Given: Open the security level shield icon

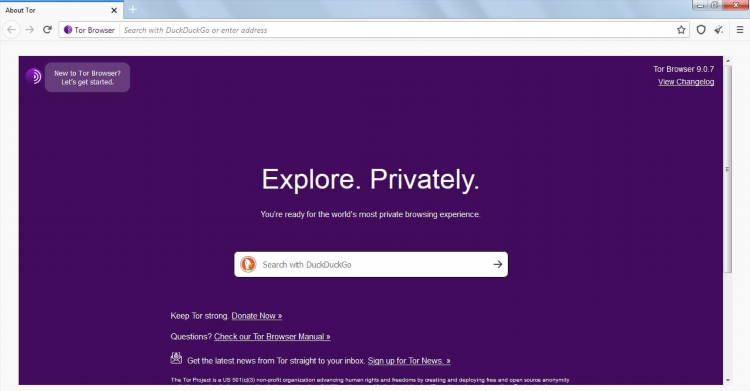Looking at the screenshot, I should coord(701,30).
